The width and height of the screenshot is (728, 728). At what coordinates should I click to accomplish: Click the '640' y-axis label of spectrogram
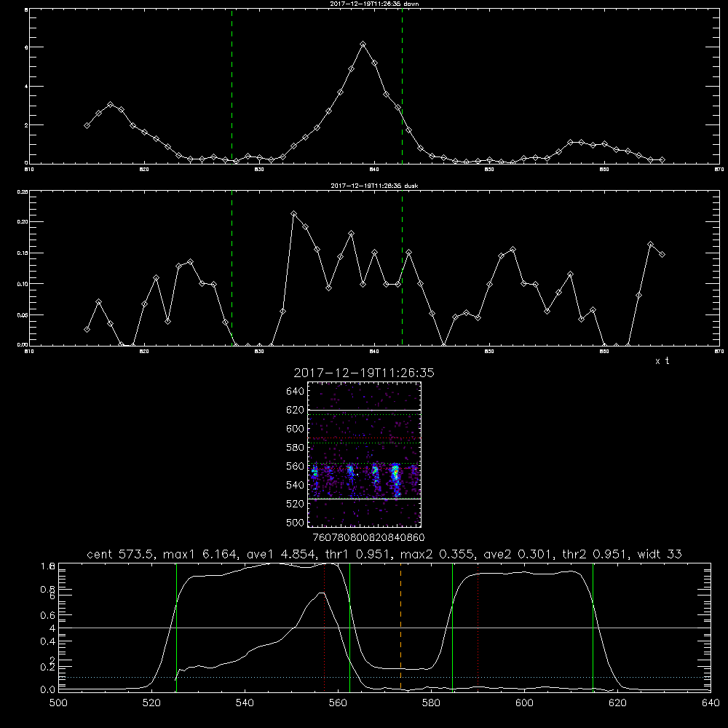pos(296,392)
